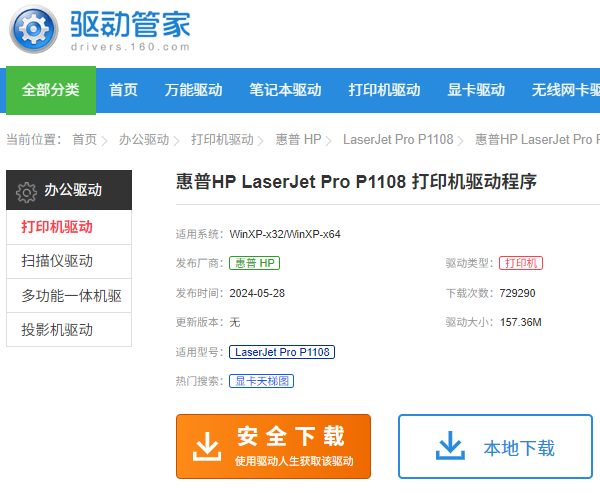Select 笔记本驱动 in the navigation bar
The height and width of the screenshot is (493, 600).
pyautogui.click(x=285, y=90)
